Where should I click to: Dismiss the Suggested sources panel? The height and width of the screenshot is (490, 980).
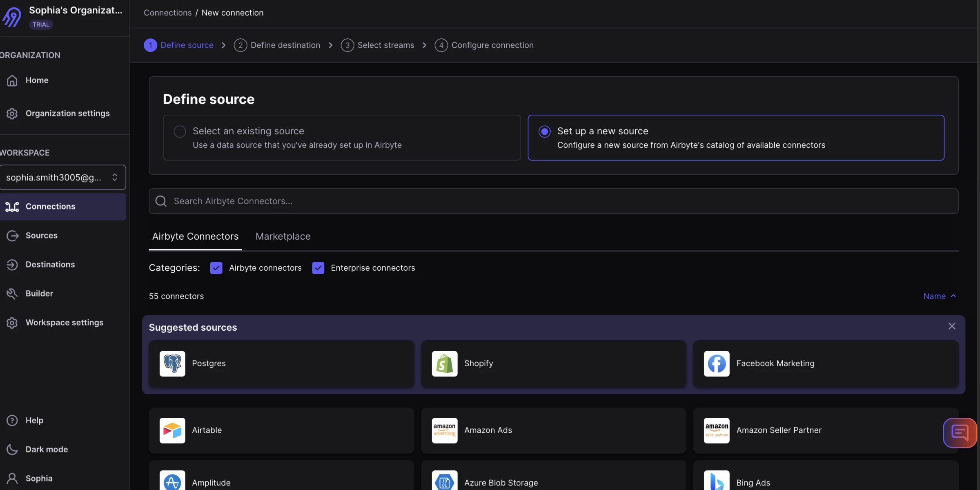[951, 326]
